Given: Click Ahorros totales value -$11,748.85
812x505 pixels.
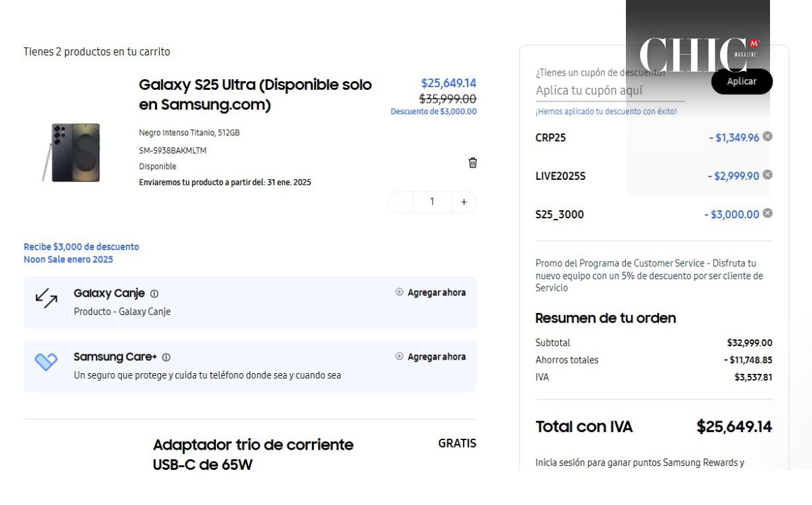Looking at the screenshot, I should click(748, 360).
